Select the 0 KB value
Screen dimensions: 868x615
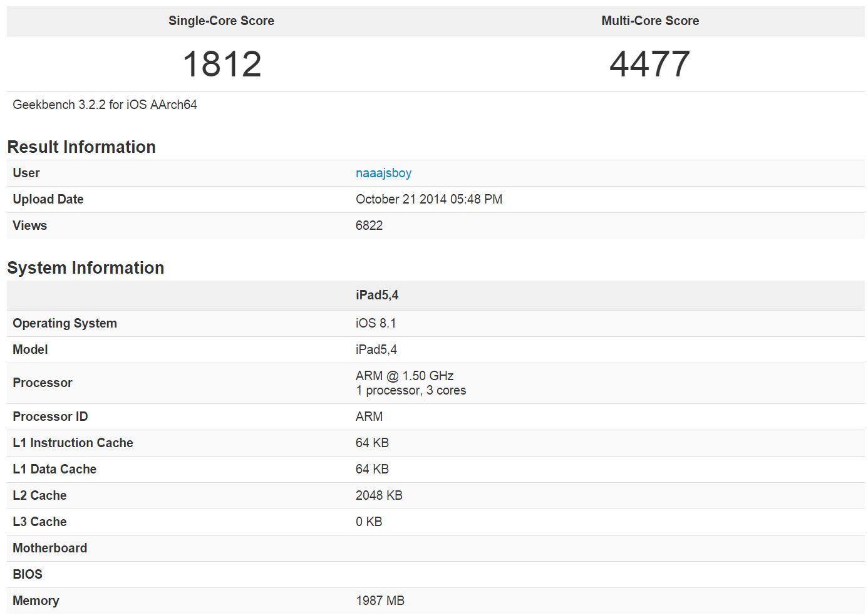(369, 522)
